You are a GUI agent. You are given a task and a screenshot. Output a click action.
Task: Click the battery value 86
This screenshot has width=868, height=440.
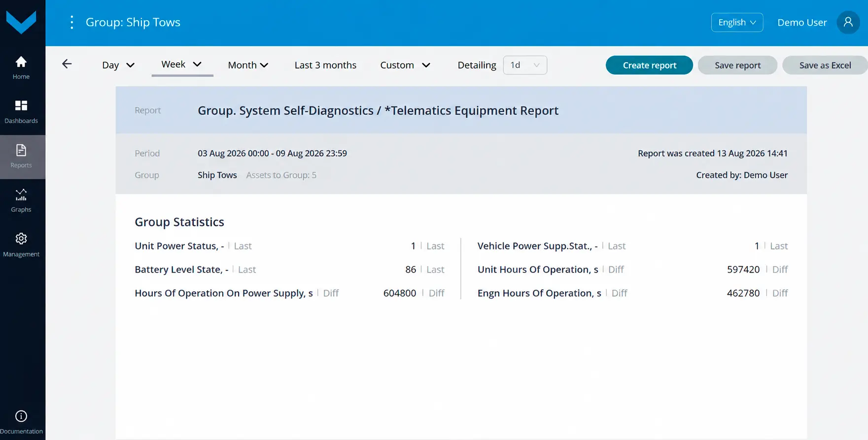point(411,270)
